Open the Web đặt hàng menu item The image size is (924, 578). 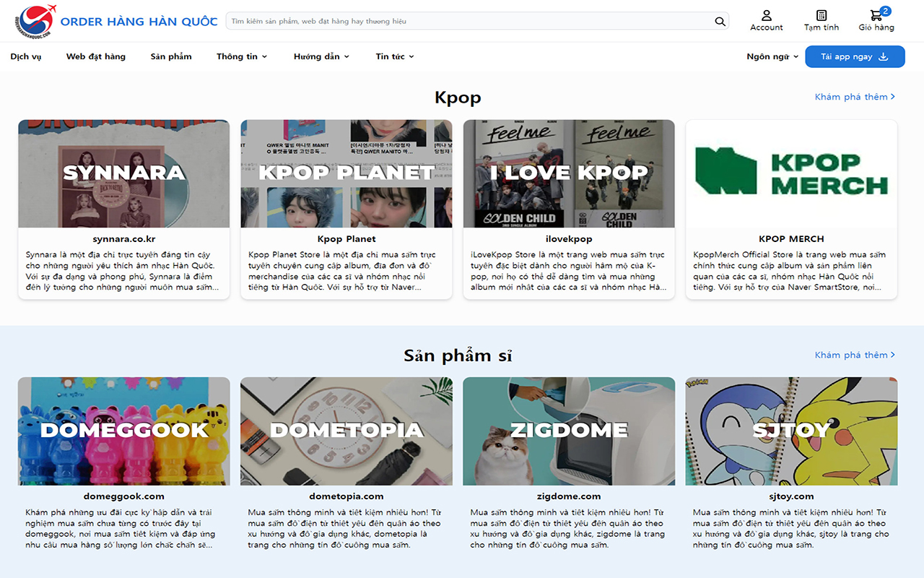[x=96, y=56]
